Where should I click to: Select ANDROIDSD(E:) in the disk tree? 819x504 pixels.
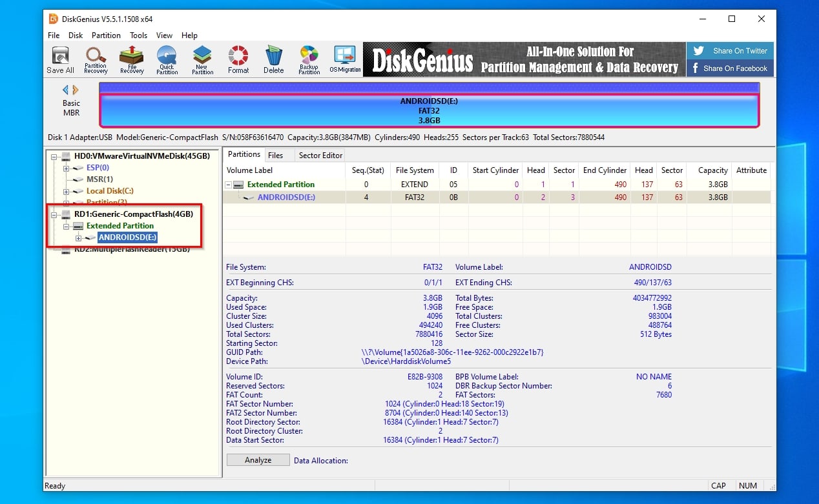(127, 237)
